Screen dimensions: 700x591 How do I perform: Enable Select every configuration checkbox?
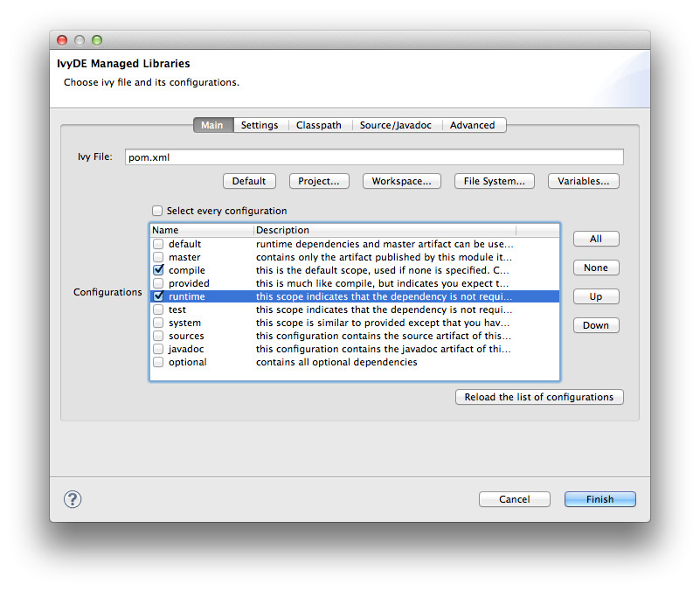click(x=157, y=211)
